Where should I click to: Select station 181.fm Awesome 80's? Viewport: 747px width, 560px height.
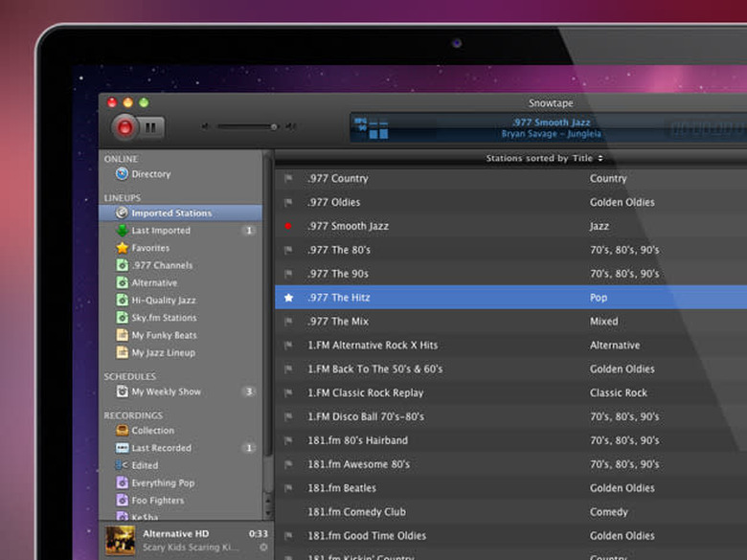point(359,464)
